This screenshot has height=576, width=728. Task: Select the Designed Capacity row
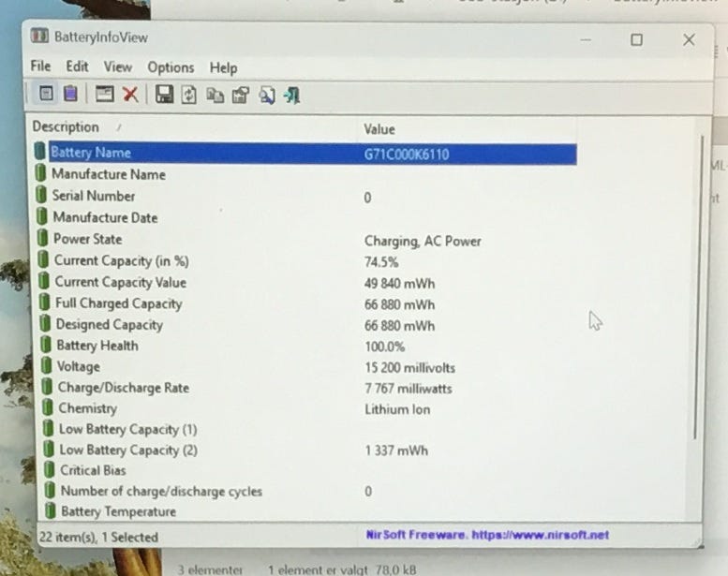click(x=309, y=324)
